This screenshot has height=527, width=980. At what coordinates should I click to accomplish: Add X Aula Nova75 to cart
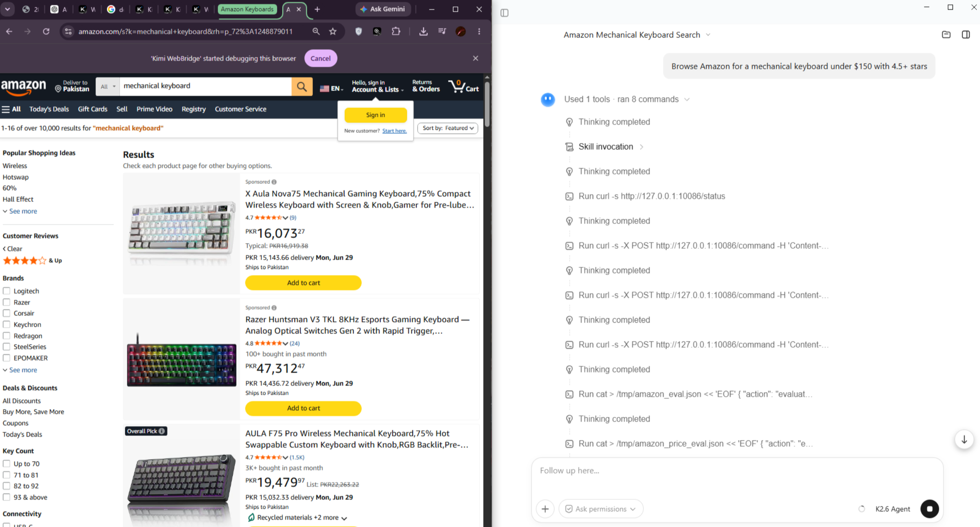[x=303, y=283]
